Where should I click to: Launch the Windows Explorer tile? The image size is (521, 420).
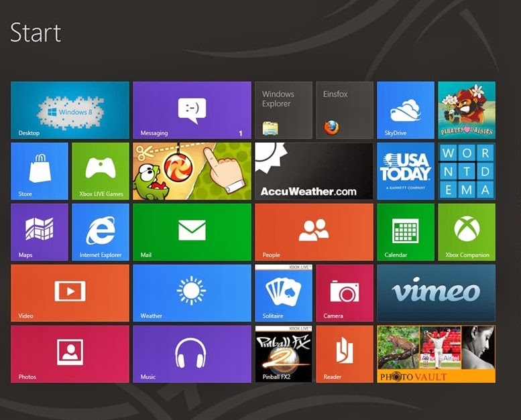click(x=284, y=110)
